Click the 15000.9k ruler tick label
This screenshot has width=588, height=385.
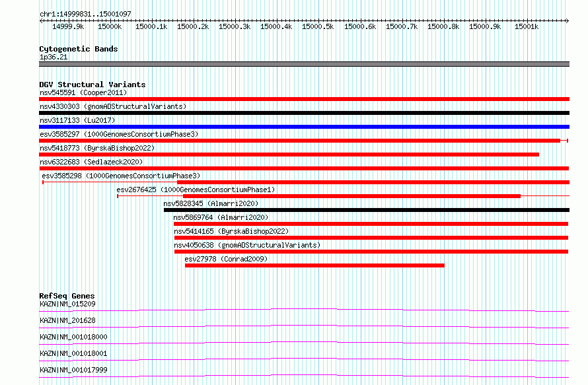tap(485, 26)
